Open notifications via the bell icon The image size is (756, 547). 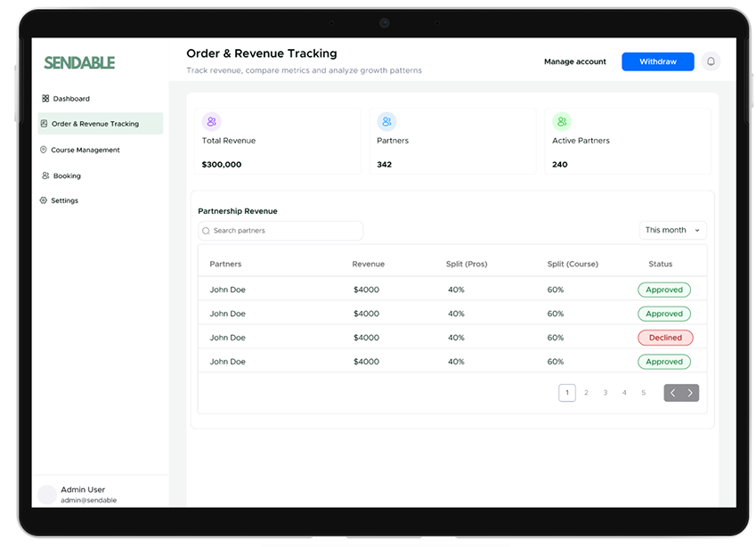(x=710, y=61)
